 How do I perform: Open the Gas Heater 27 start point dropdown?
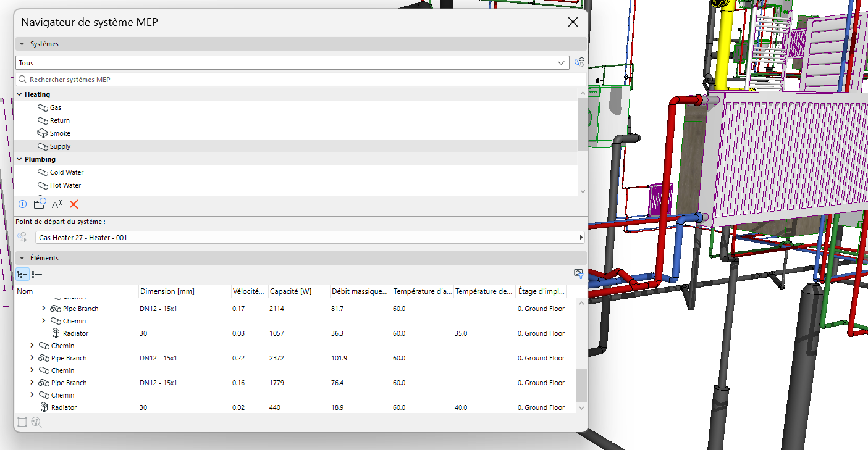pyautogui.click(x=310, y=237)
